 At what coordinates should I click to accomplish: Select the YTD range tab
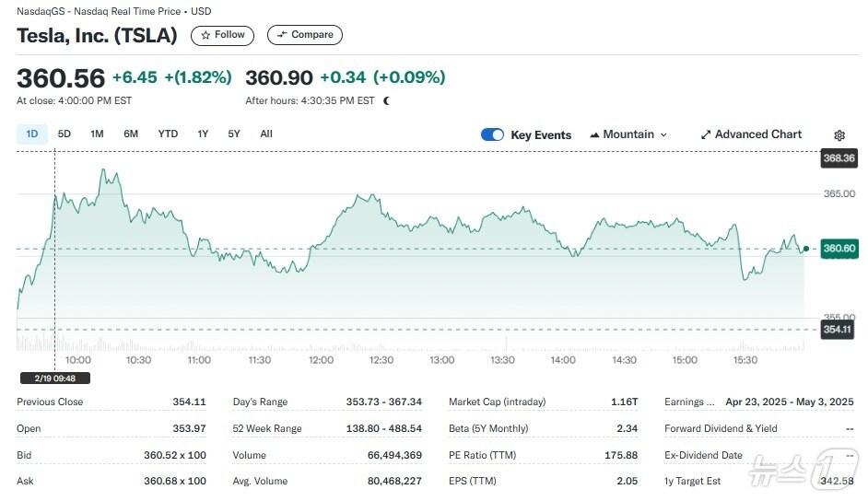168,134
